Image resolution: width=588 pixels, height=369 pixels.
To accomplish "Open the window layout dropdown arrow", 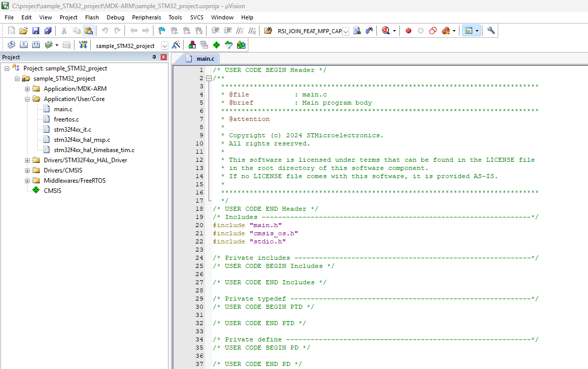I will coord(477,31).
